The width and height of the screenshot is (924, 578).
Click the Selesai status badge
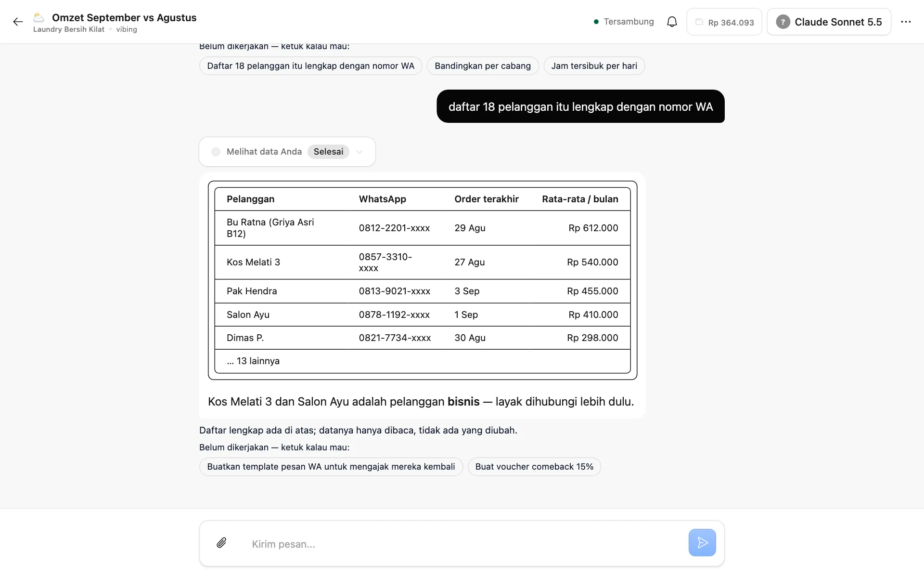(328, 152)
